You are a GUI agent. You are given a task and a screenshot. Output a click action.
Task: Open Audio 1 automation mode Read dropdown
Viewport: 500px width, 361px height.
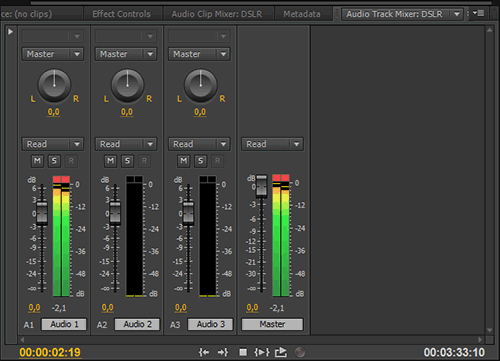[x=53, y=144]
